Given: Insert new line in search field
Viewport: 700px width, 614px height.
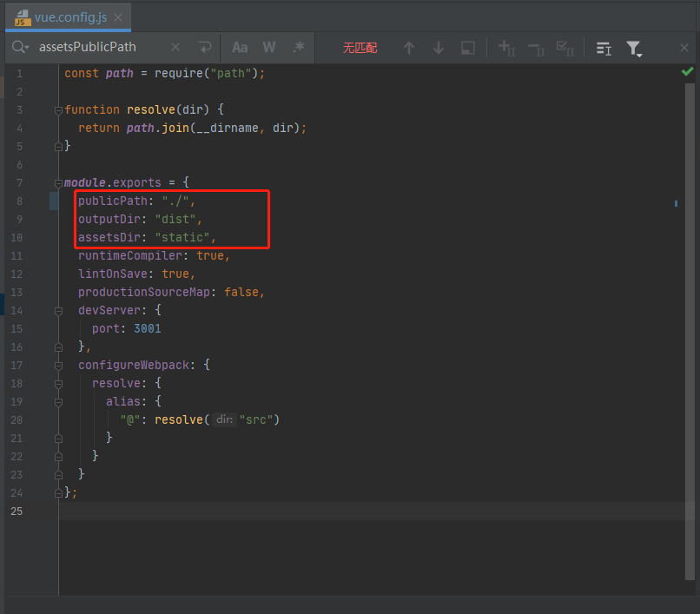Looking at the screenshot, I should tap(205, 47).
